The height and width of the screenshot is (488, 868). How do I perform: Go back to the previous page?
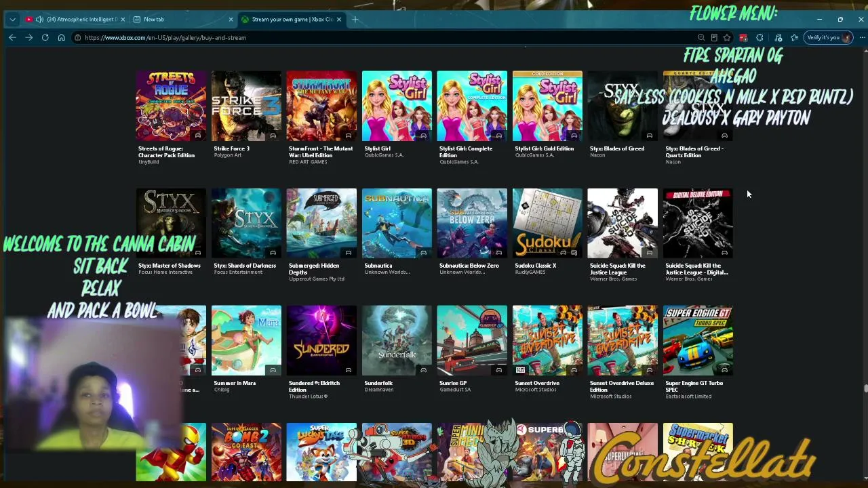click(x=12, y=38)
